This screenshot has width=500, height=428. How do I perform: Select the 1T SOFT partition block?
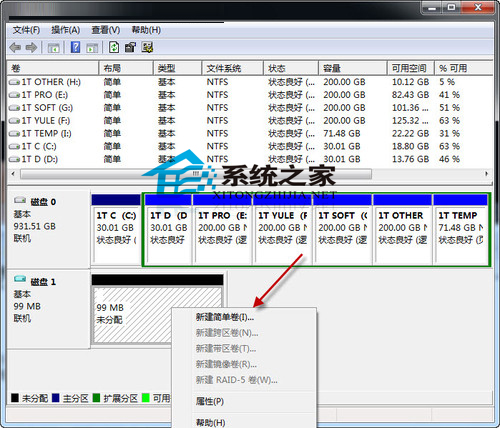point(343,229)
